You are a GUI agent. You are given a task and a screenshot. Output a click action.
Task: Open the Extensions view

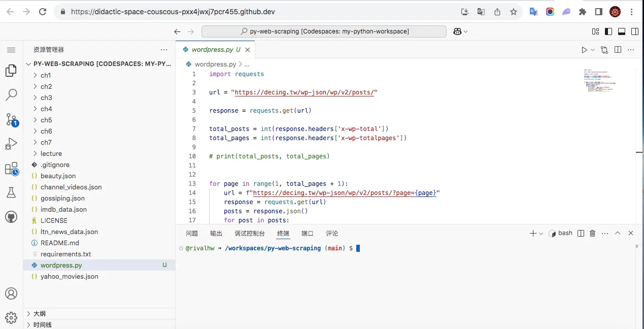click(x=11, y=169)
